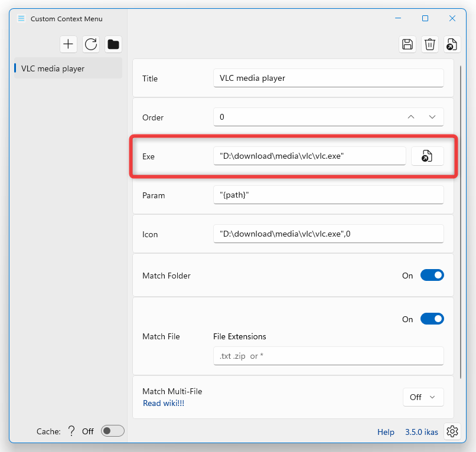Delete the menu using the trash icon

[430, 44]
